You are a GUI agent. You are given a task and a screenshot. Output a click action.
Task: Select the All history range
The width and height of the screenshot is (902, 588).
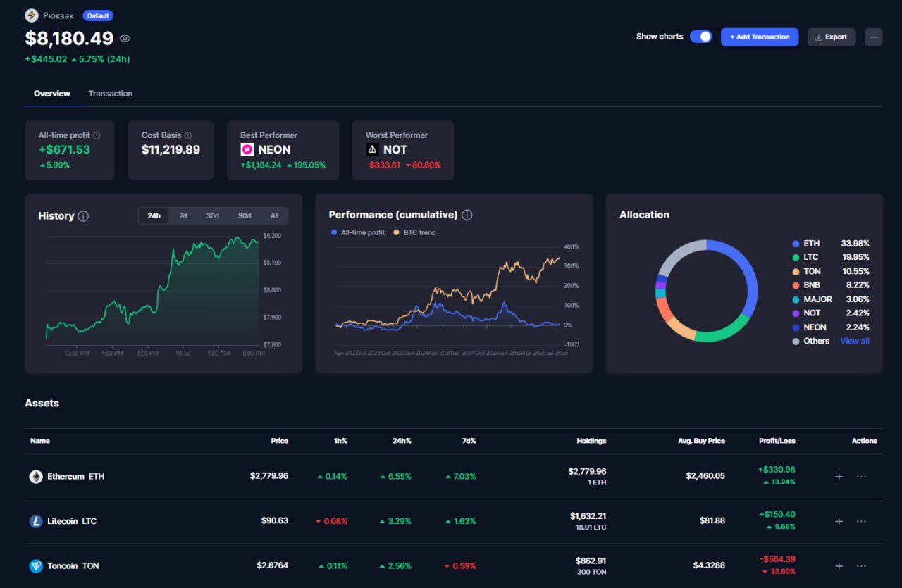click(274, 215)
